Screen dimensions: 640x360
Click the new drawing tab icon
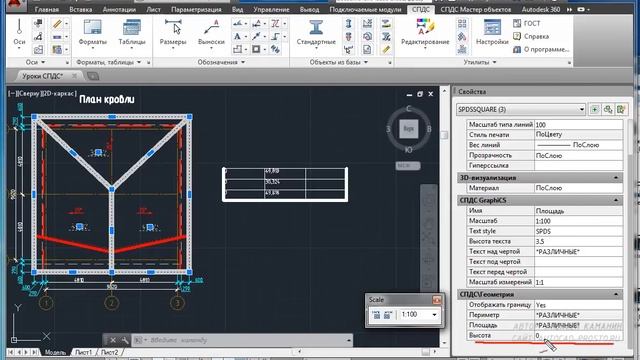[x=93, y=76]
